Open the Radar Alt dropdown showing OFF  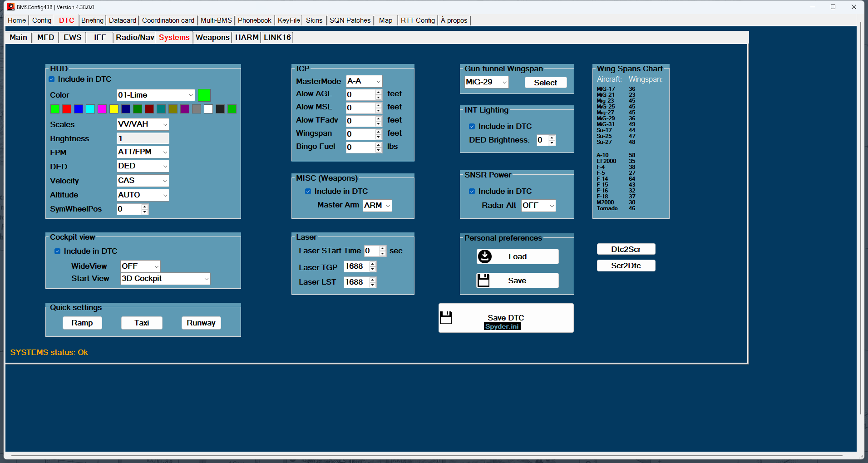pos(538,206)
